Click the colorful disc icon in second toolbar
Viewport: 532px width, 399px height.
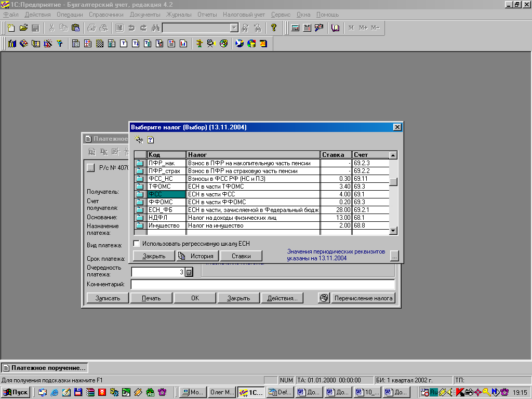[223, 44]
